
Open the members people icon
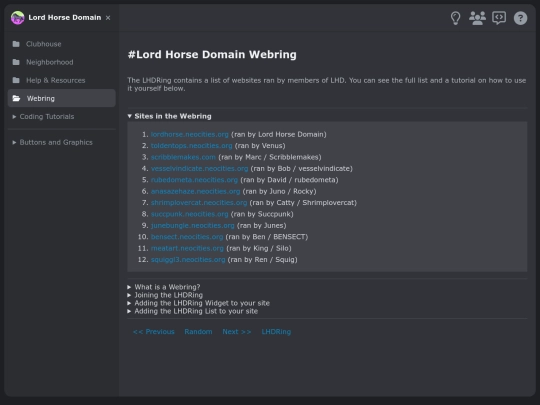point(477,18)
